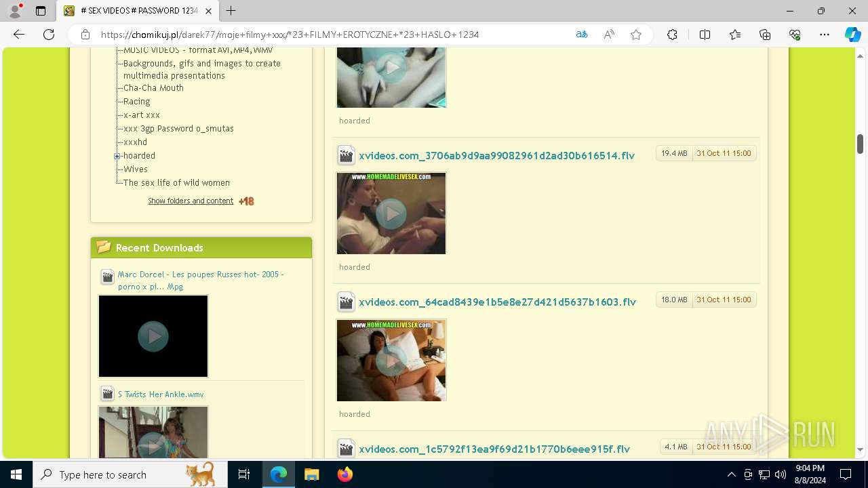Open the Extensions puzzle icon
Viewport: 868px width, 488px height.
coord(672,35)
